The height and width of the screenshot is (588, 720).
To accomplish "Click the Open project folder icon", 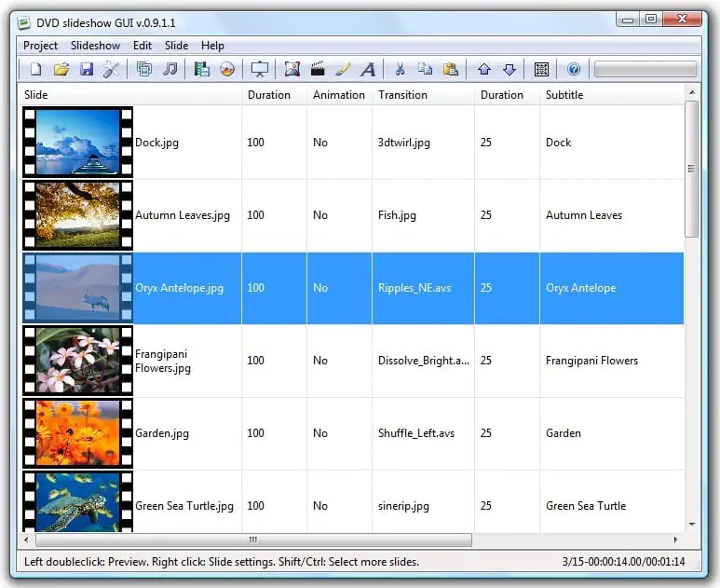I will click(61, 69).
